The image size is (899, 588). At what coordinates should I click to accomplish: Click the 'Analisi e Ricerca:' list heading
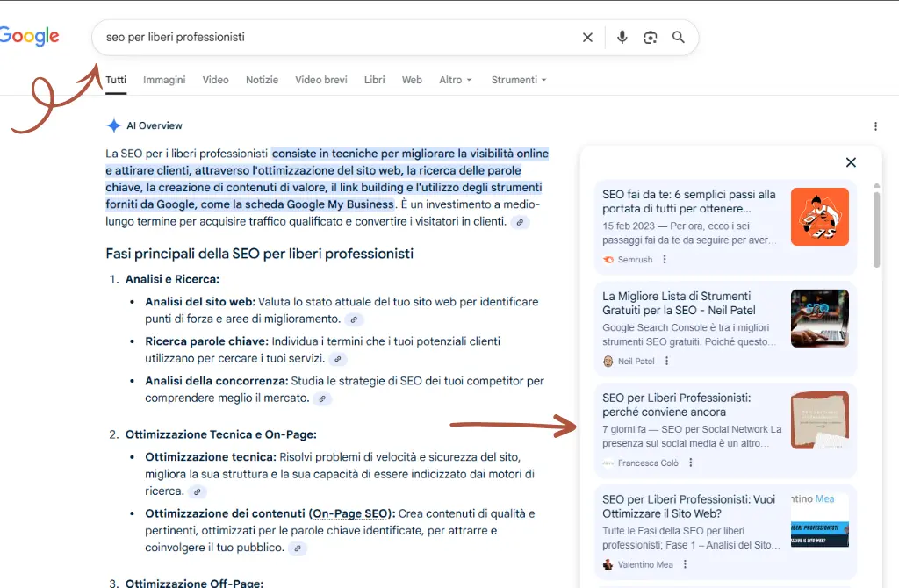point(172,279)
